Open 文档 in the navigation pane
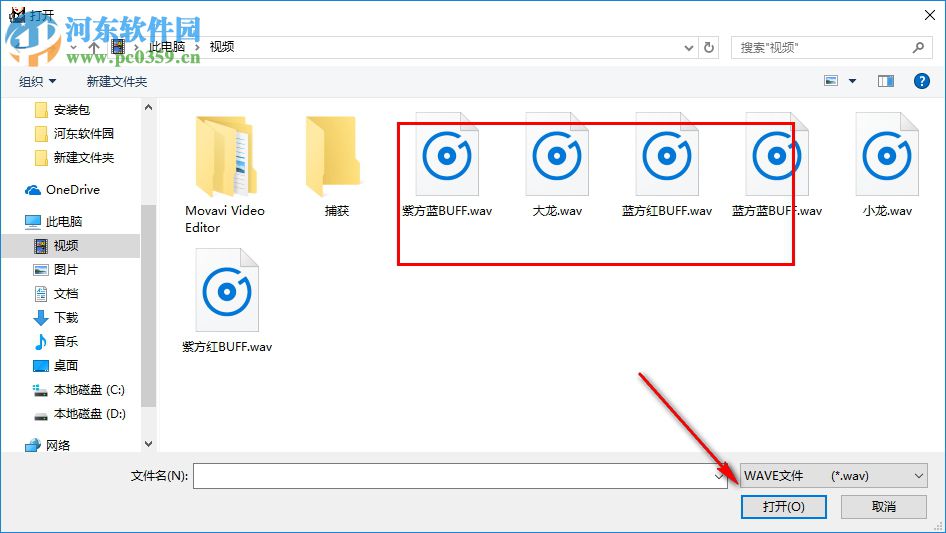 click(56, 294)
